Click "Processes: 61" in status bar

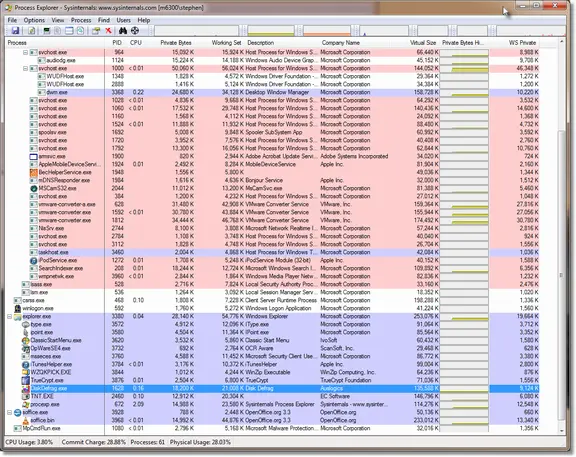coord(148,442)
